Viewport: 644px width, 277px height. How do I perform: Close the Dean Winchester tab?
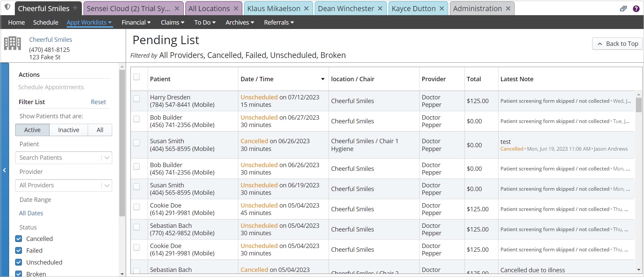(380, 8)
